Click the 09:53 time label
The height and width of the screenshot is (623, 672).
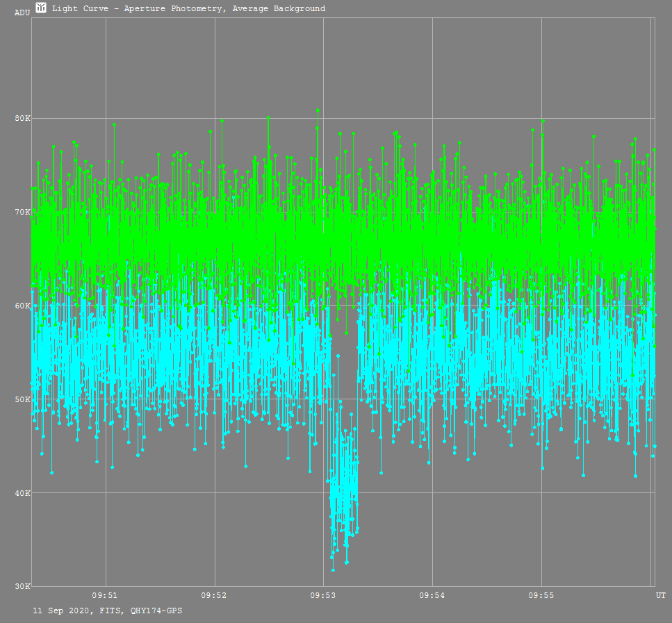pos(323,595)
